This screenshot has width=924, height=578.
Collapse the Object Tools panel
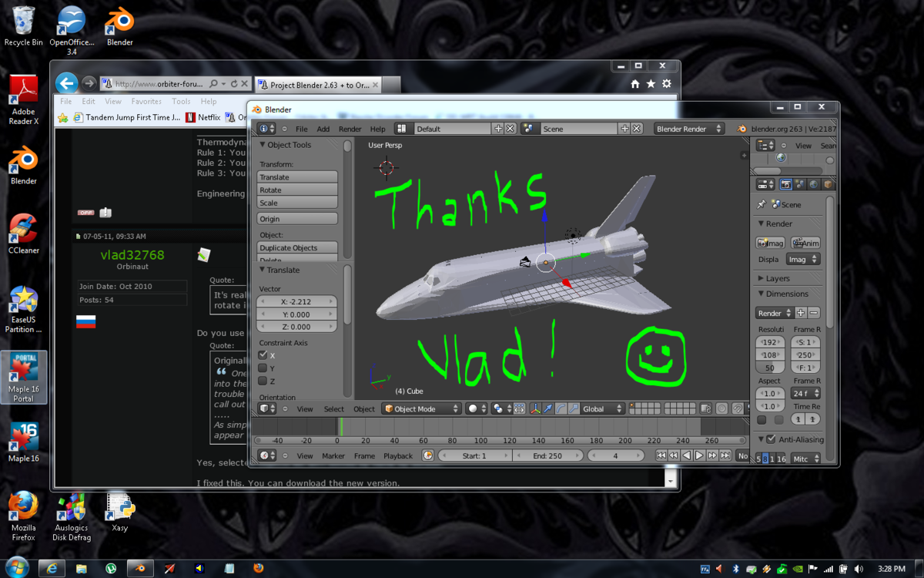click(x=263, y=144)
